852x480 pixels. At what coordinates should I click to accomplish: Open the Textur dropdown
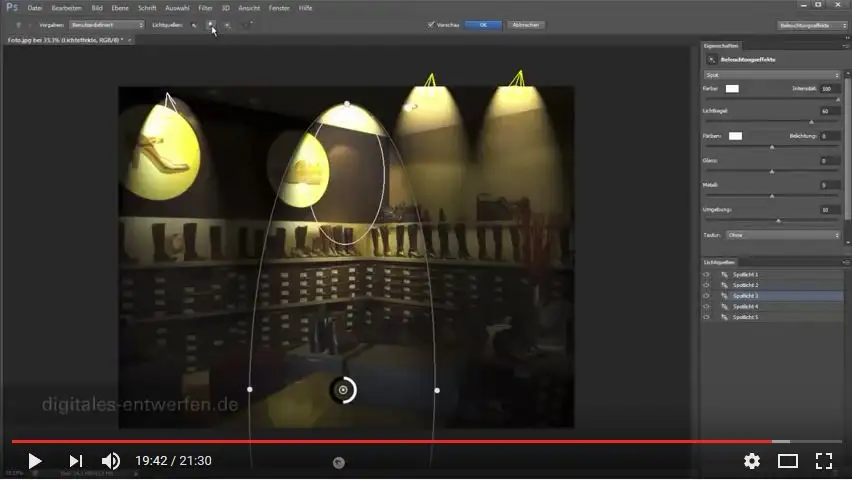(x=783, y=235)
